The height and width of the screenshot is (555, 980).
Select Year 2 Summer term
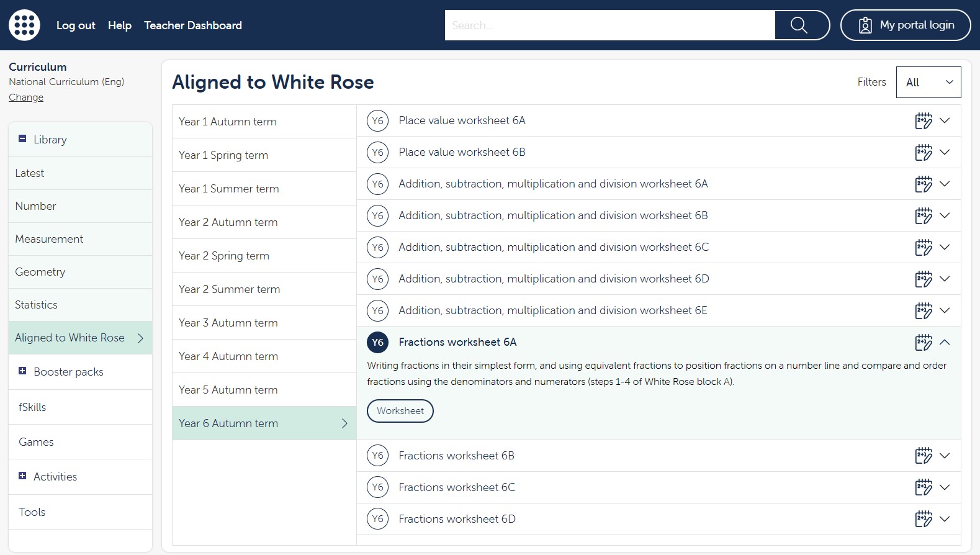click(264, 289)
